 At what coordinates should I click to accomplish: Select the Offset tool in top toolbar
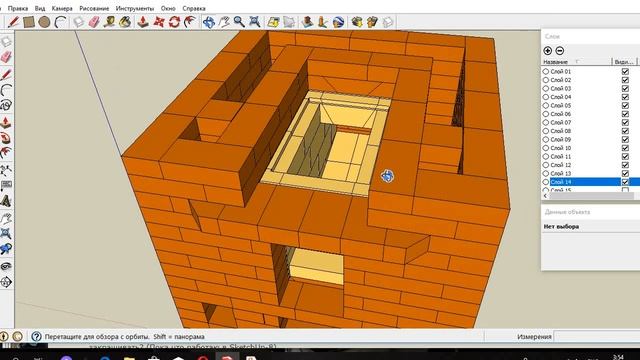pos(190,22)
